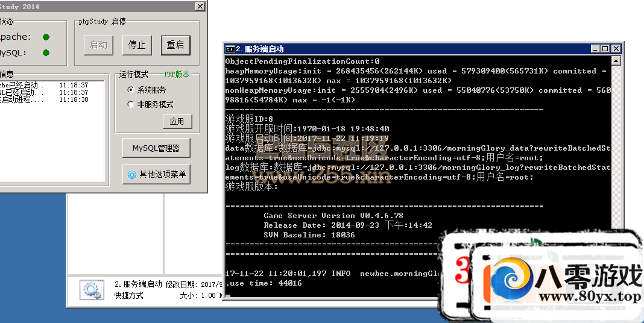Click the 'ObjectPendingFinalizationCount:0' line
The height and width of the screenshot is (323, 644).
pos(302,61)
